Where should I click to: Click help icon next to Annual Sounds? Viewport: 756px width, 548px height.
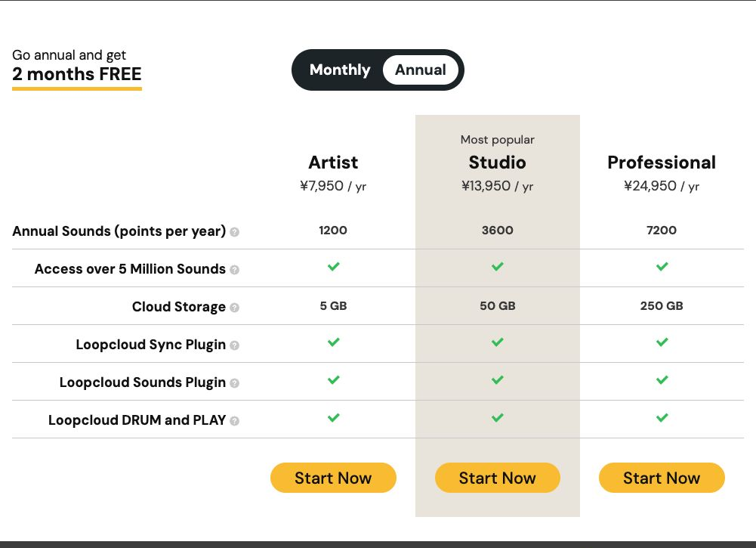(x=234, y=232)
